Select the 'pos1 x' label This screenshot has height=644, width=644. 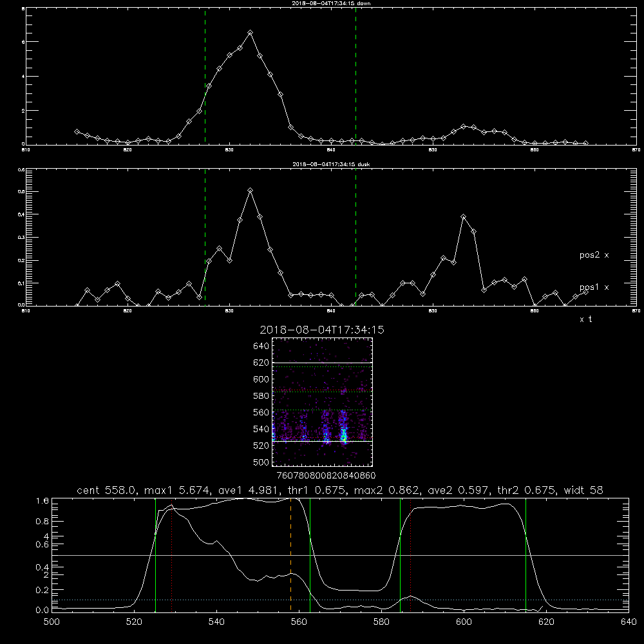[594, 287]
